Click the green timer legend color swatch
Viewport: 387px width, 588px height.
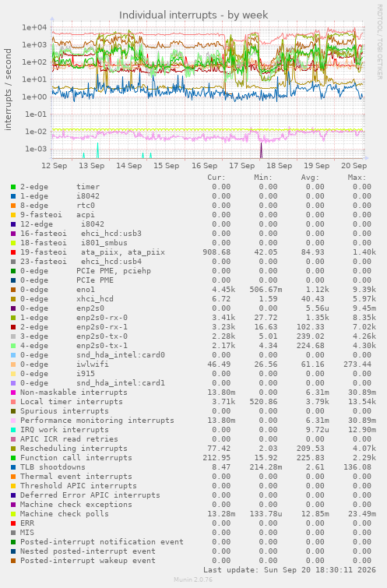(x=13, y=187)
